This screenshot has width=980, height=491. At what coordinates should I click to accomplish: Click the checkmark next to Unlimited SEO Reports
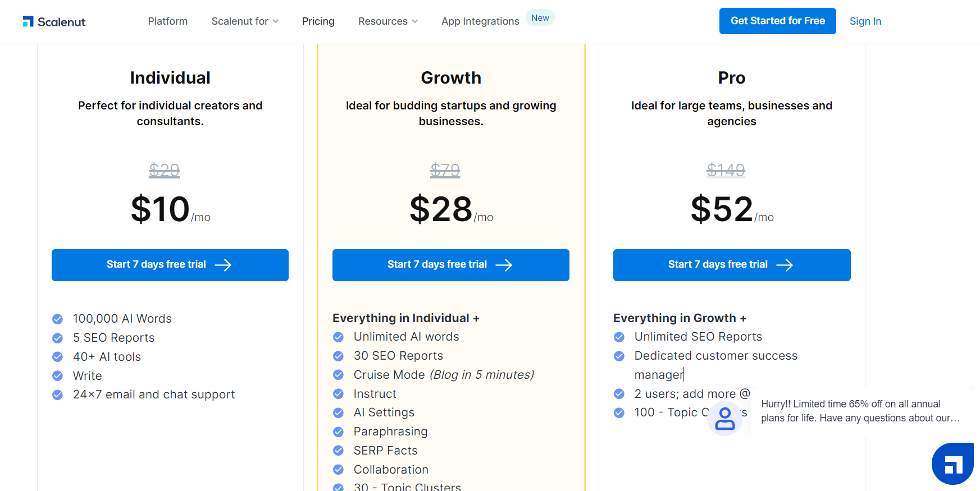click(x=619, y=337)
